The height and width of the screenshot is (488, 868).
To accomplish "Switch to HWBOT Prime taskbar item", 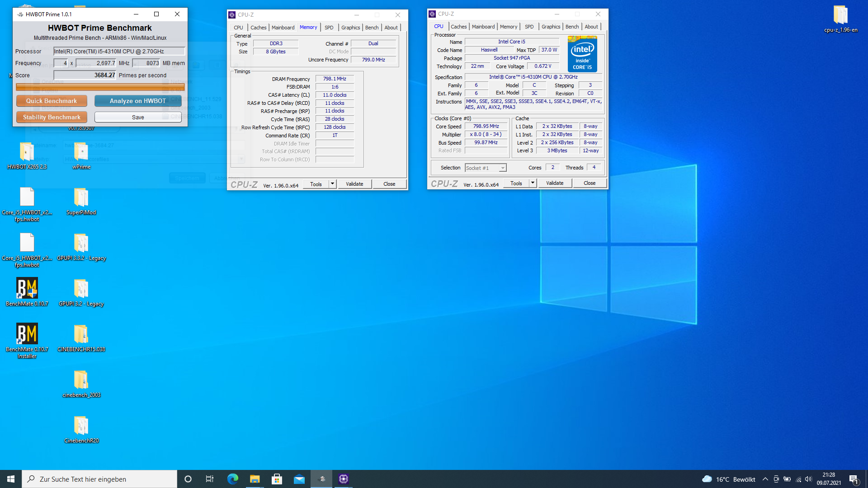I will click(x=322, y=479).
